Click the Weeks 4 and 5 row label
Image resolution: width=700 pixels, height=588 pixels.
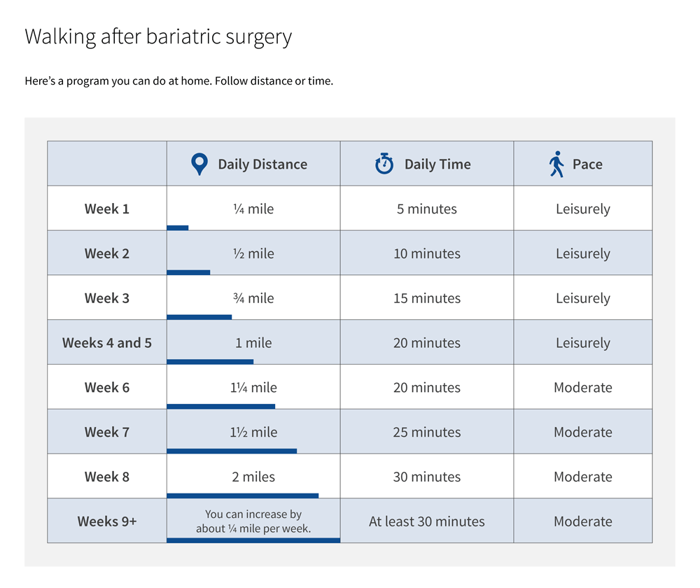pyautogui.click(x=107, y=343)
